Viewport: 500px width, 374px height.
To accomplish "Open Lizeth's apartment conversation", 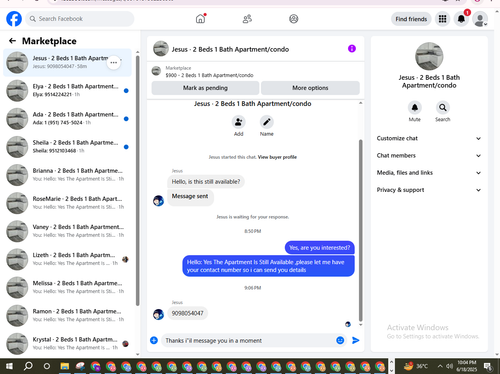I will pyautogui.click(x=67, y=259).
